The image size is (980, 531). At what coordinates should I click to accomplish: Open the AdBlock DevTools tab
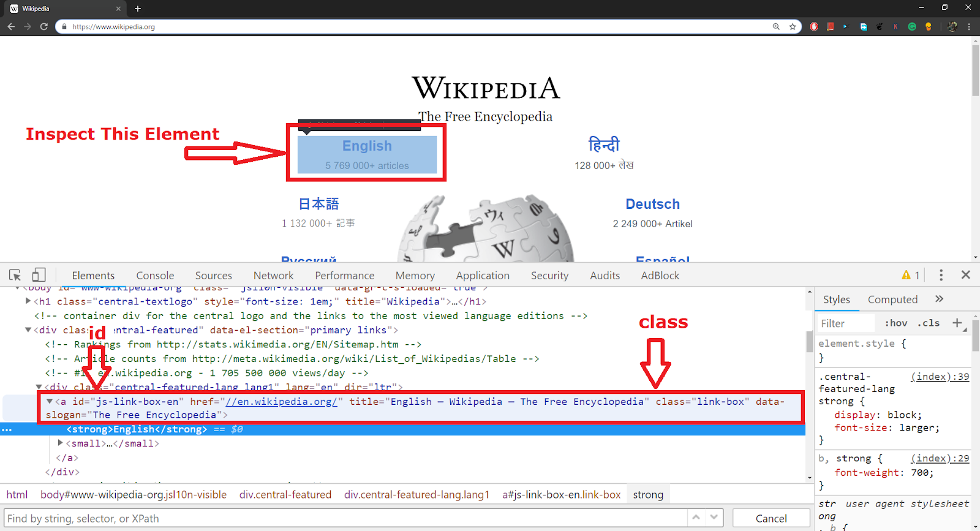point(660,276)
